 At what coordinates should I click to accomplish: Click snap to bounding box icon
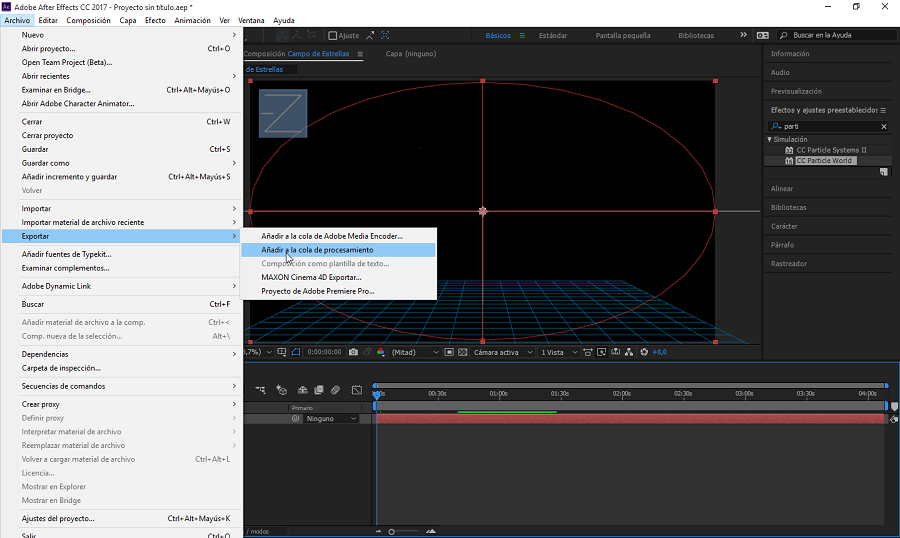385,36
